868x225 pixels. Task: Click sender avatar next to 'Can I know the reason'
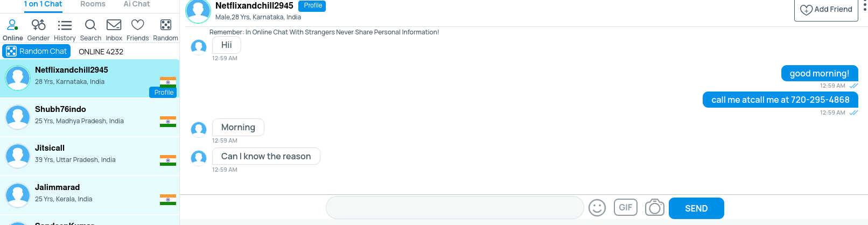[199, 158]
